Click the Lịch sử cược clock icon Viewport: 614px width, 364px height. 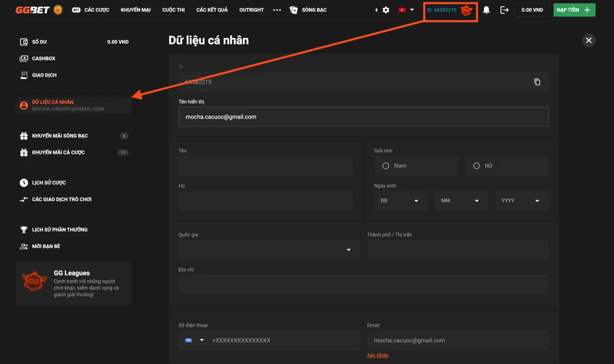click(x=24, y=183)
